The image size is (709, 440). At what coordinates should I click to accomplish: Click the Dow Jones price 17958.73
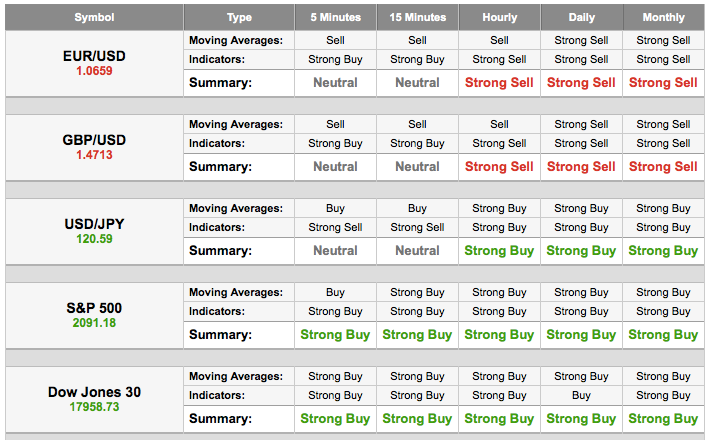94,407
